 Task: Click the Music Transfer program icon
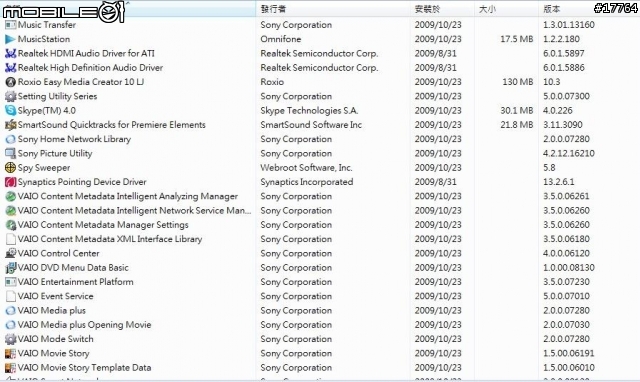click(x=10, y=25)
